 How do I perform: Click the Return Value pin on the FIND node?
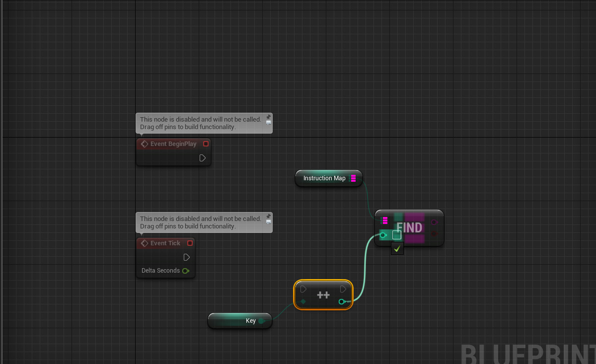[x=434, y=222]
